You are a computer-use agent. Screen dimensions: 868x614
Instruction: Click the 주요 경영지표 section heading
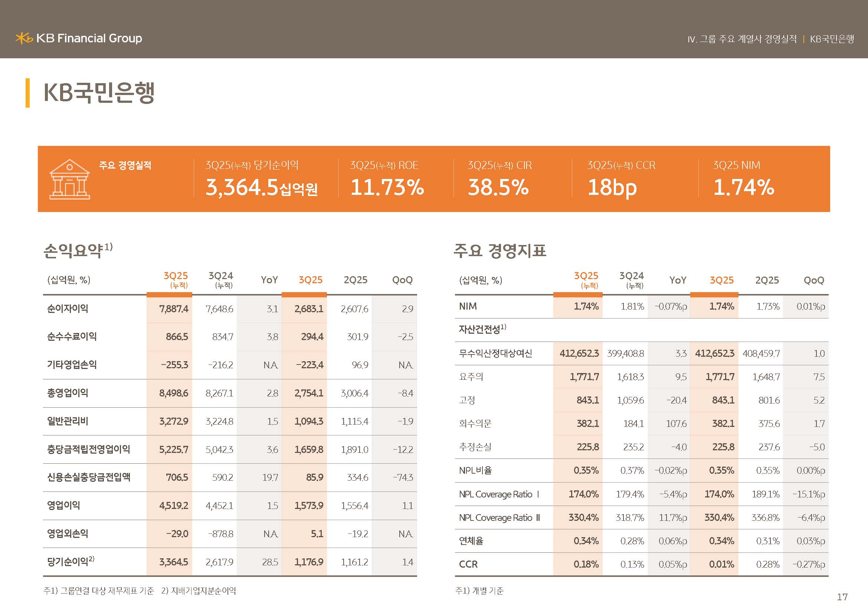(499, 250)
